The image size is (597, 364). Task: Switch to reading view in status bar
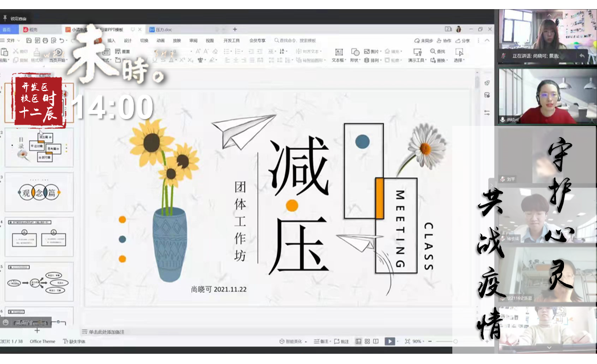pyautogui.click(x=377, y=341)
